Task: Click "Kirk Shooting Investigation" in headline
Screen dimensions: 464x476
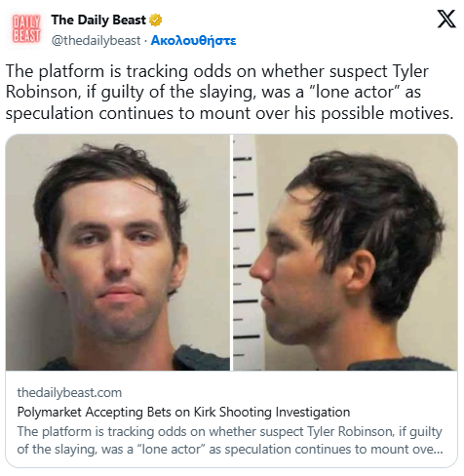Action: (x=272, y=412)
